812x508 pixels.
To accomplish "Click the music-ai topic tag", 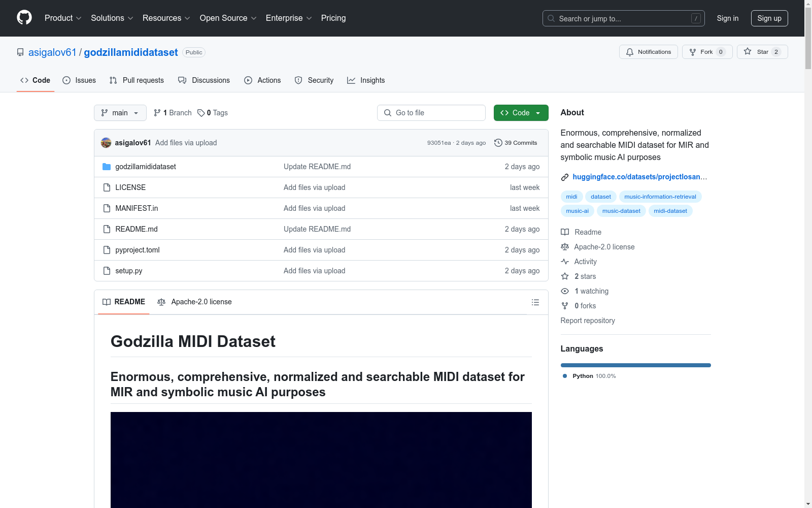I will [578, 211].
